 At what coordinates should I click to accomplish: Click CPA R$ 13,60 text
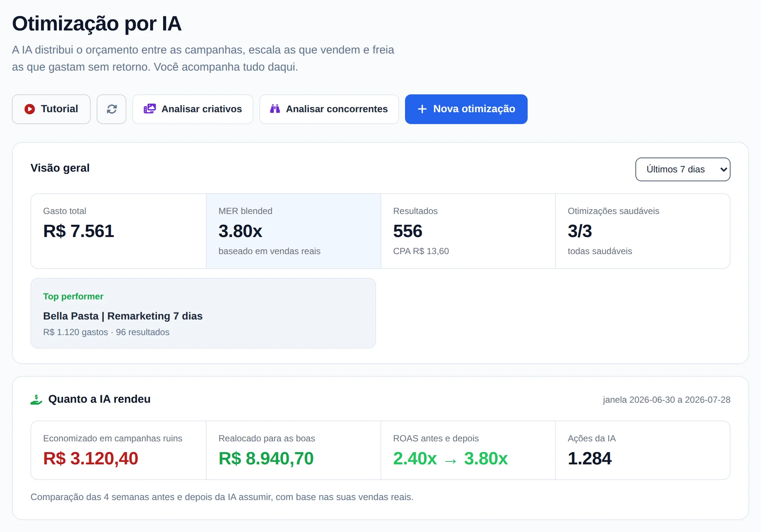click(x=421, y=251)
